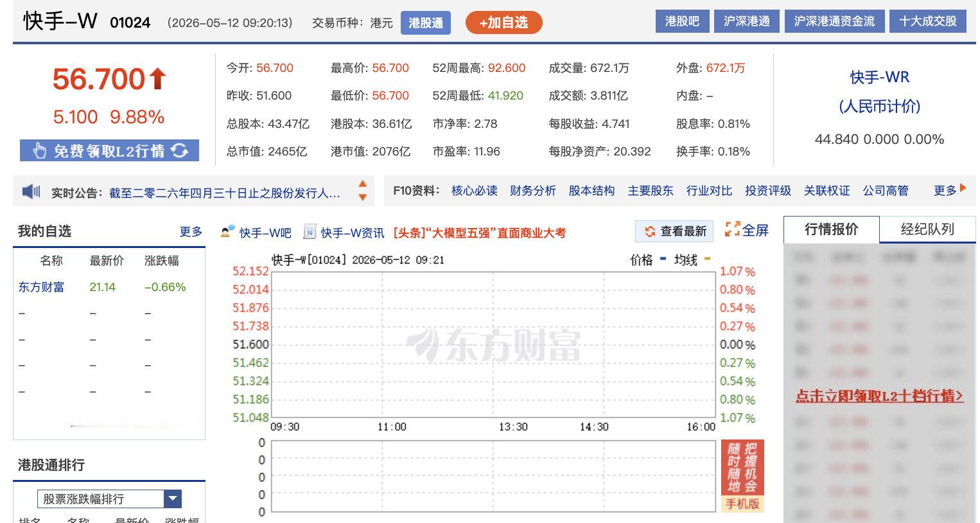
Task: Click the 快手-W吧 people icon
Action: [x=227, y=232]
